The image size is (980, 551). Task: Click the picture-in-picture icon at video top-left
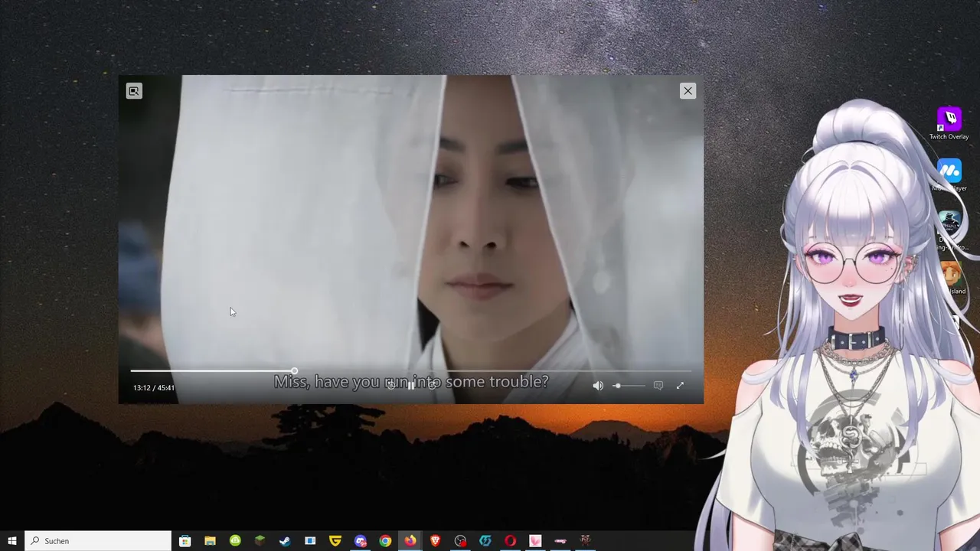click(x=134, y=91)
